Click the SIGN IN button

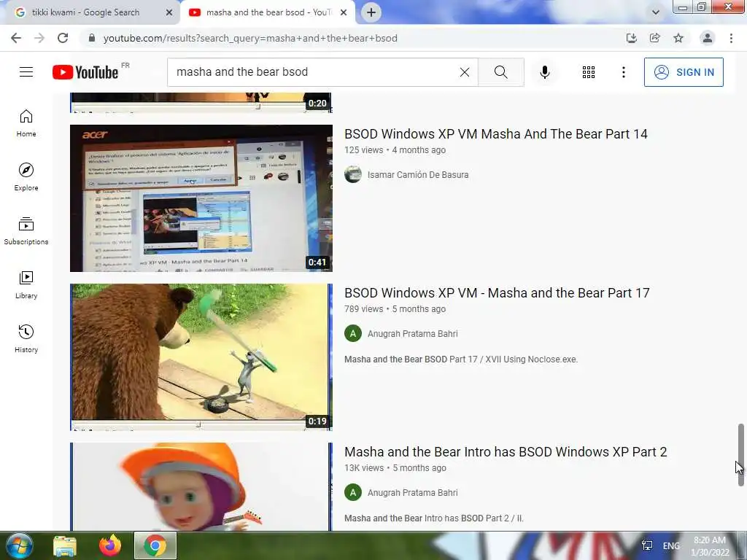(x=684, y=72)
